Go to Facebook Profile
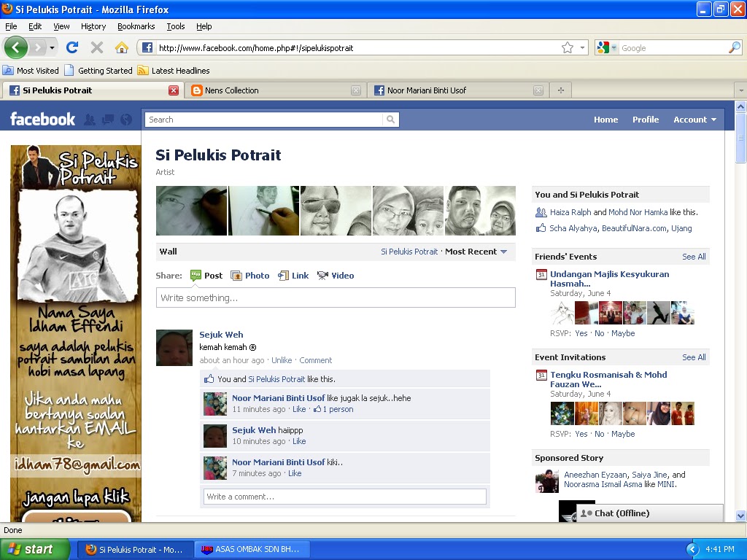Screen dimensions: 747x560 coord(646,120)
